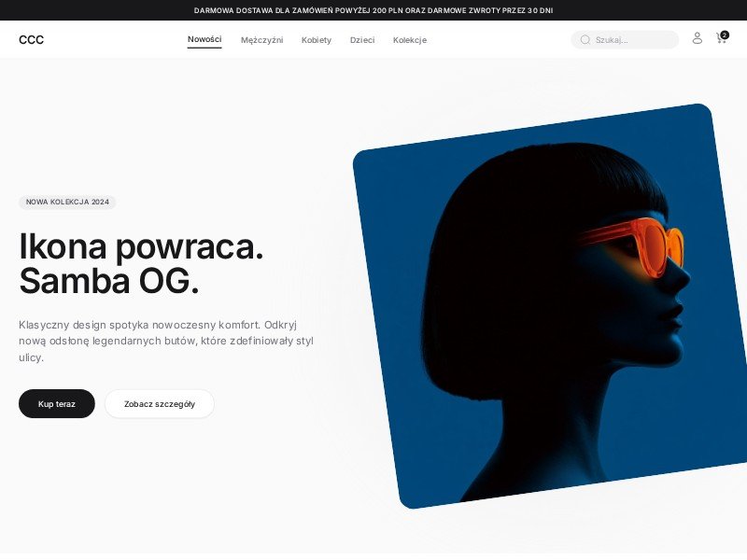
Task: Open the Kobiety category
Action: [x=317, y=40]
